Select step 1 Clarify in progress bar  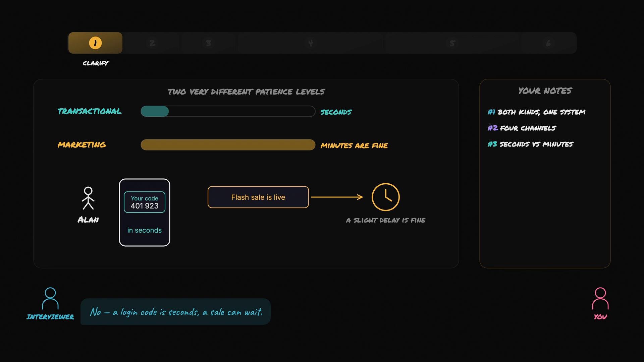(95, 43)
